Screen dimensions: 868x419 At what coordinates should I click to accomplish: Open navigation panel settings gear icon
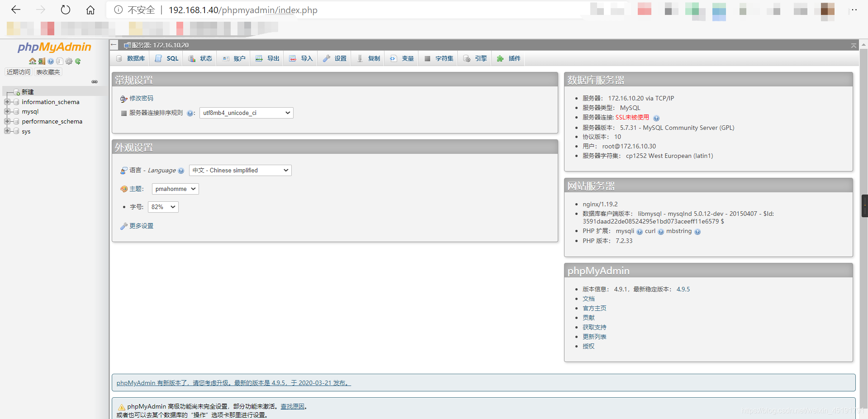[69, 61]
